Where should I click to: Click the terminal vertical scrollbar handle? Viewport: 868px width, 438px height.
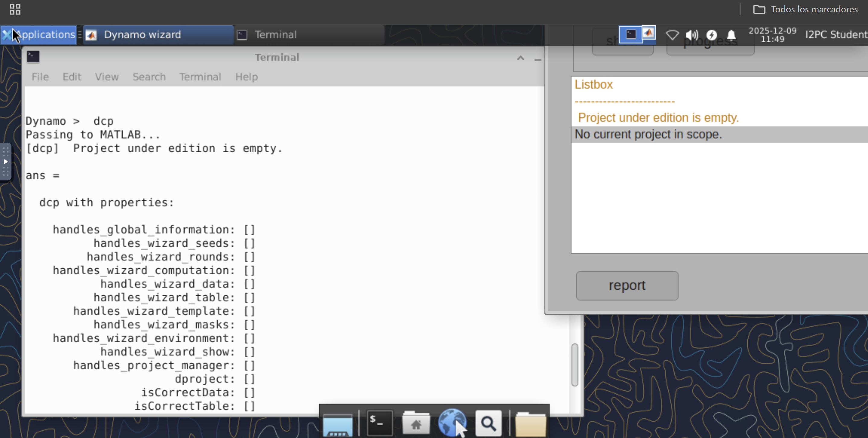click(x=575, y=365)
